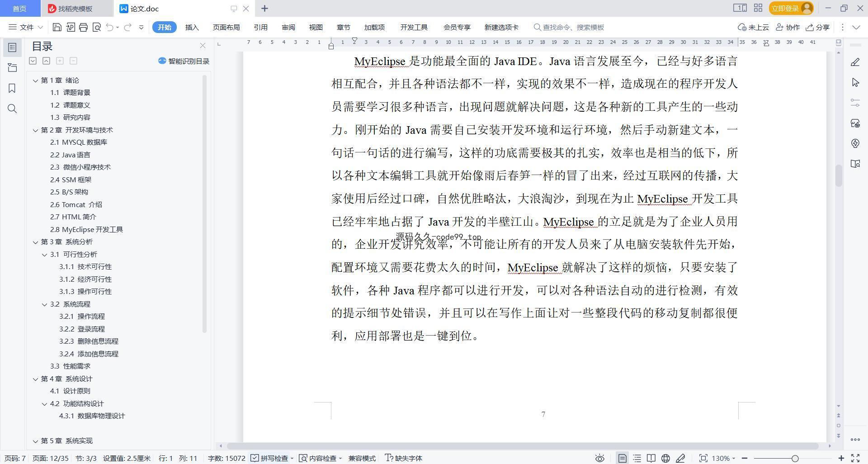Viewport: 868px width, 464px height.
Task: Click the fit page icon in status bar
Action: [x=703, y=458]
